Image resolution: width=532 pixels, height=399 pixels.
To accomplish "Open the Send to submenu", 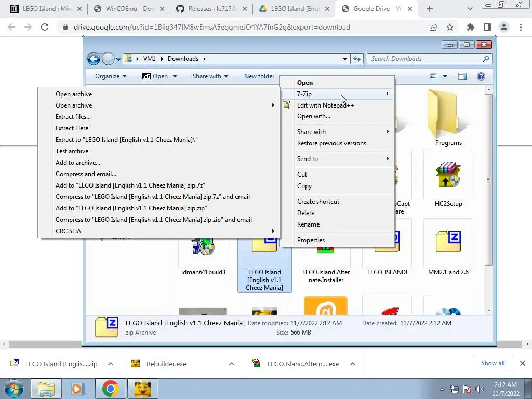I will [x=337, y=159].
